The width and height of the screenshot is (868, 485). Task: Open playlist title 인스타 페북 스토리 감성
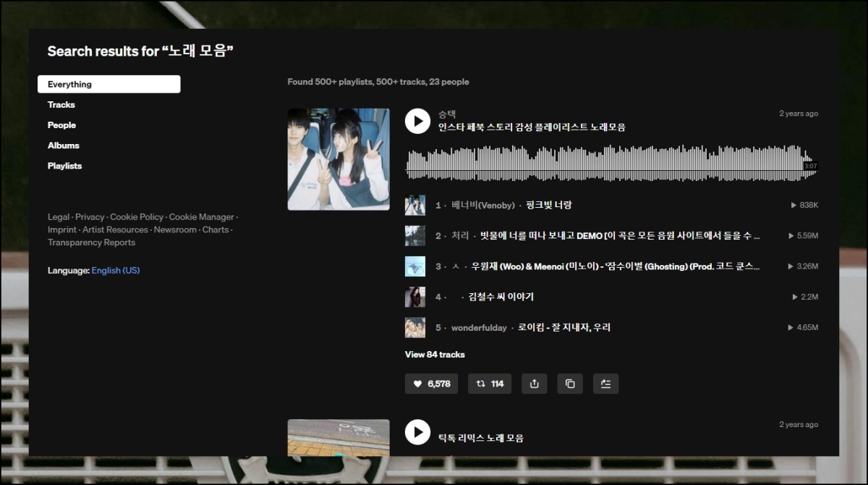coord(532,127)
